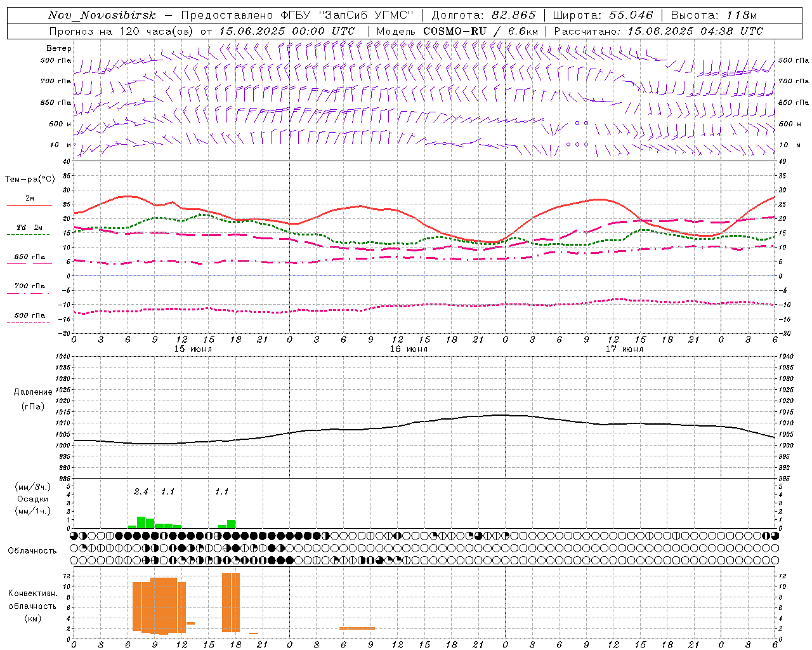Image resolution: width=812 pixels, height=650 pixels.
Task: Click the date label "15 июня"
Action: pos(193,349)
